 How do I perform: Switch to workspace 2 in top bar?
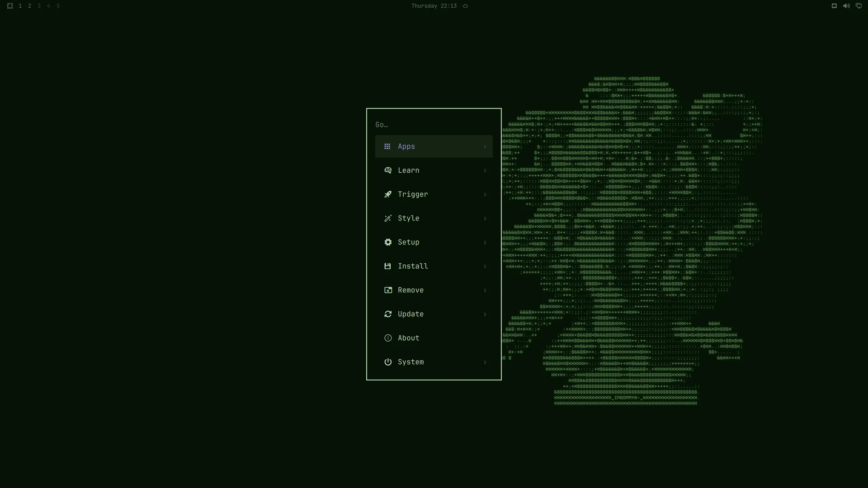[30, 6]
